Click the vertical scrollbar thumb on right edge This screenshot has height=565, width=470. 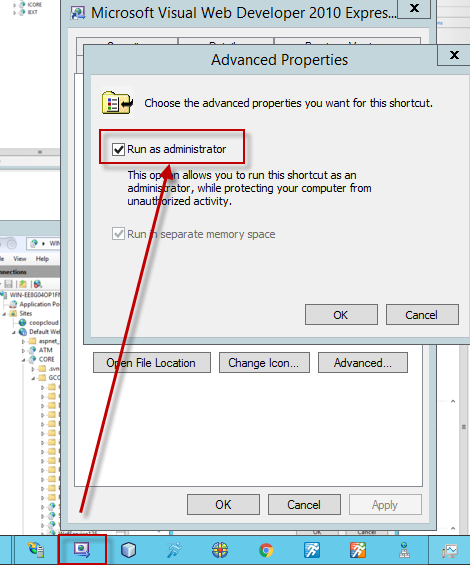[464, 427]
